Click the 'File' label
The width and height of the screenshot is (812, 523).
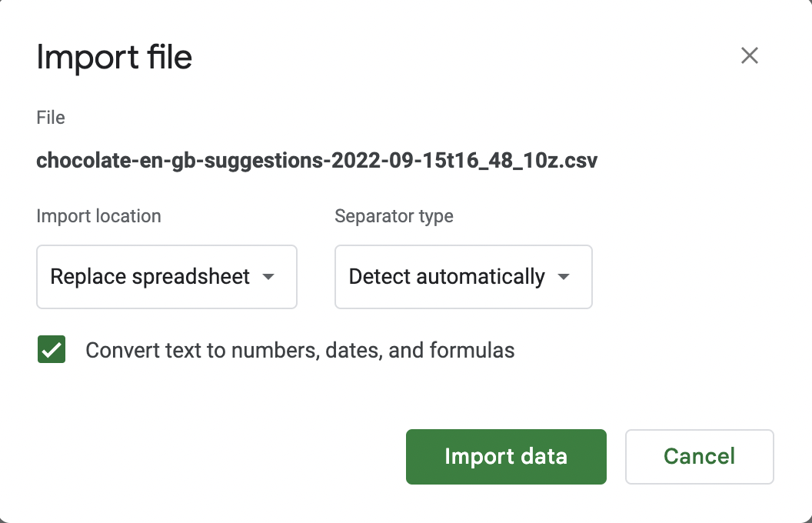click(51, 118)
